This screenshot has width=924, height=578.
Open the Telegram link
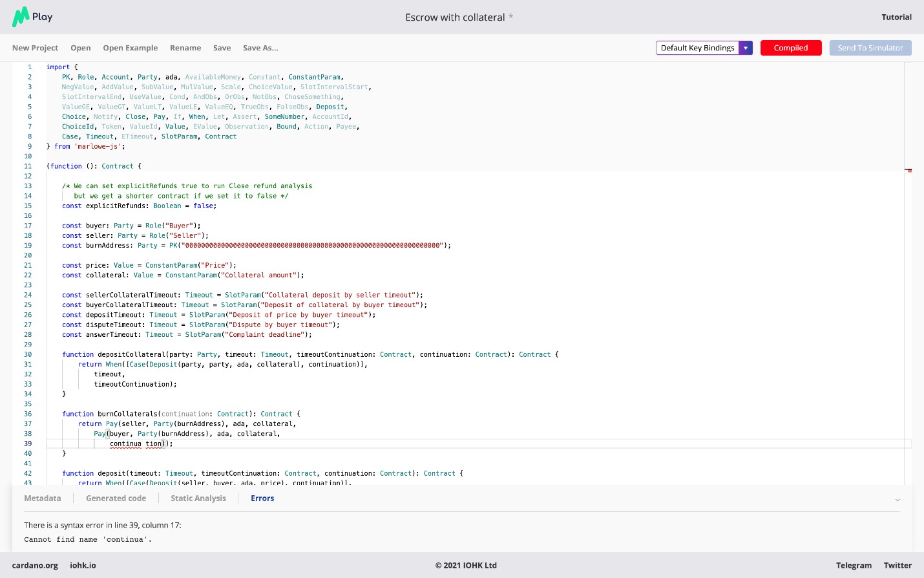[854, 566]
